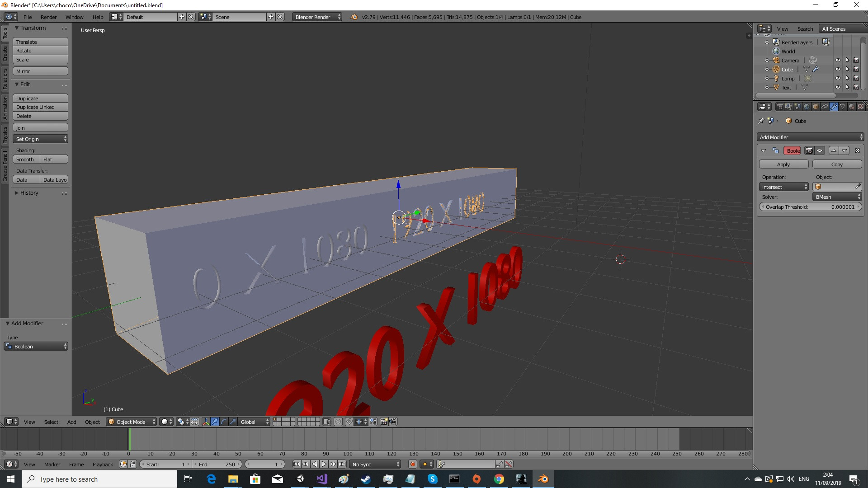Screen dimensions: 868x488
Task: Click the End frame 250 field
Action: (x=217, y=464)
